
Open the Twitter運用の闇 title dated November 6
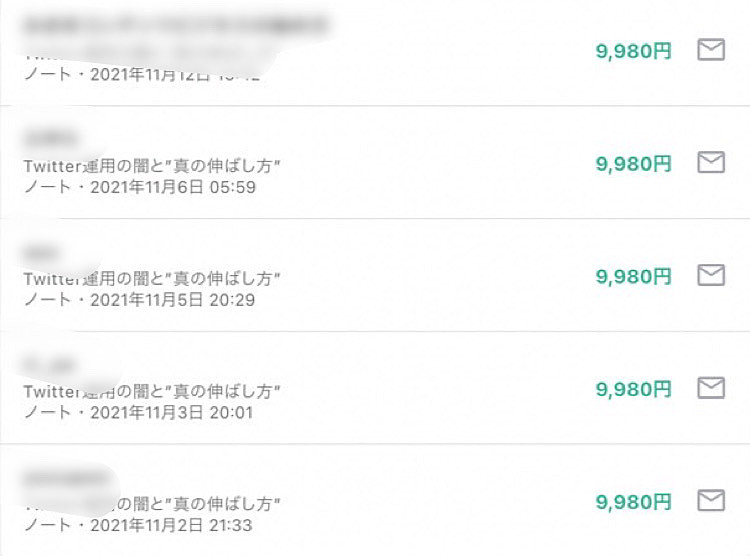[x=152, y=166]
